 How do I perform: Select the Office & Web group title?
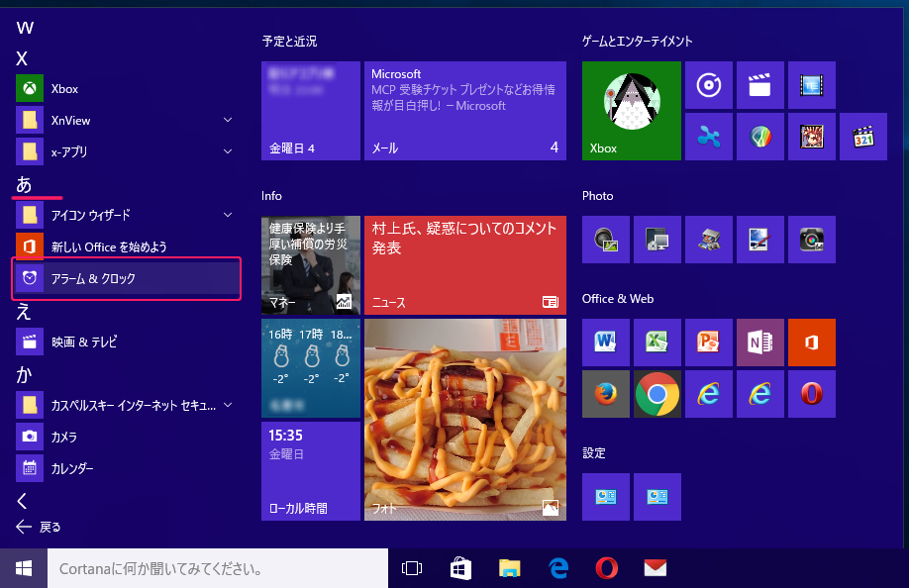(x=618, y=299)
